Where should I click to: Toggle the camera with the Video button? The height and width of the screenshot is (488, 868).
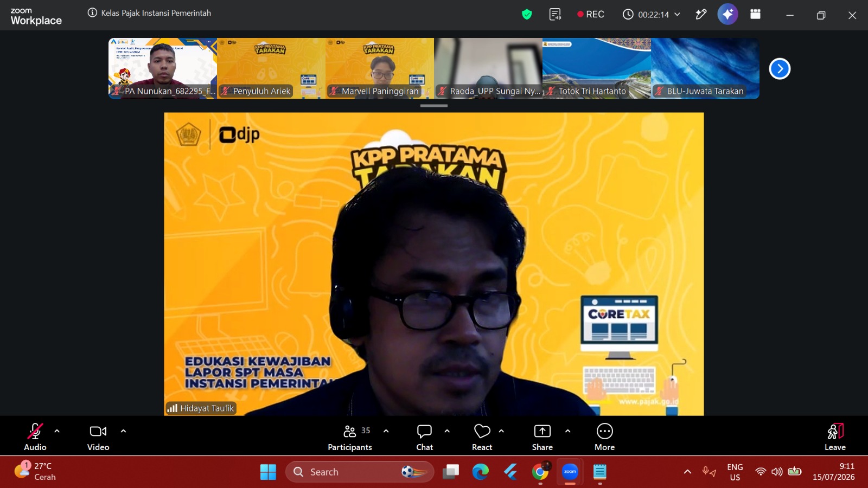point(98,438)
